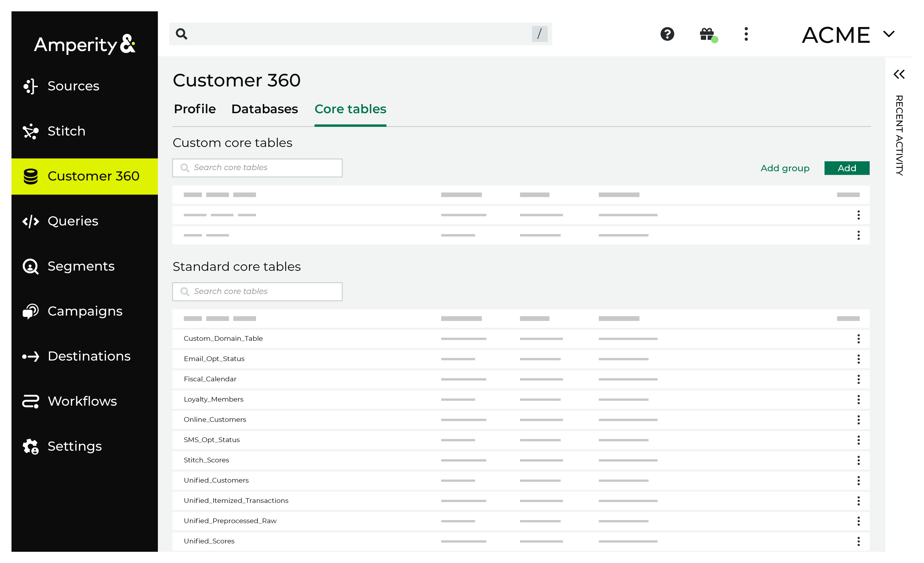
Task: Click the RECENT ACTIVITY vertical label
Action: 899,135
